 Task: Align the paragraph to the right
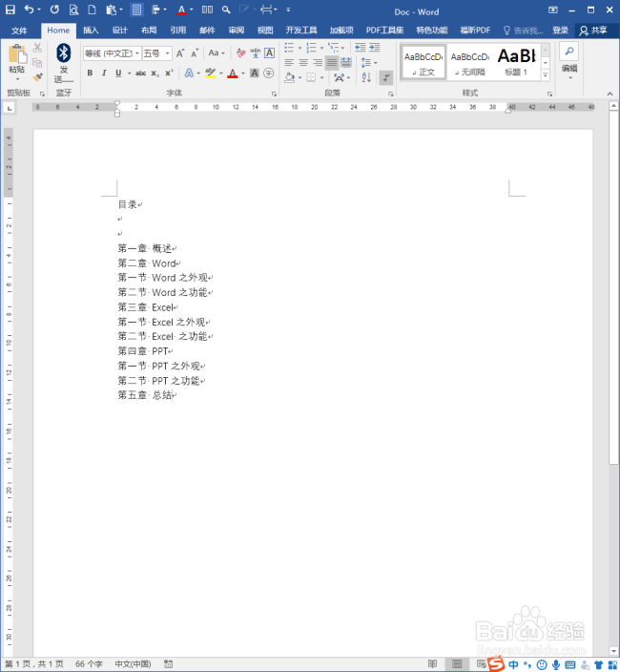coord(318,63)
